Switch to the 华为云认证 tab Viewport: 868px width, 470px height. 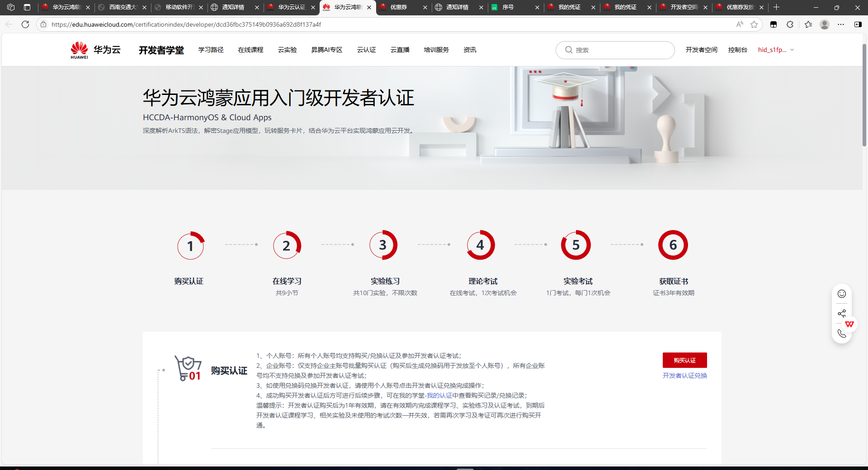click(292, 7)
